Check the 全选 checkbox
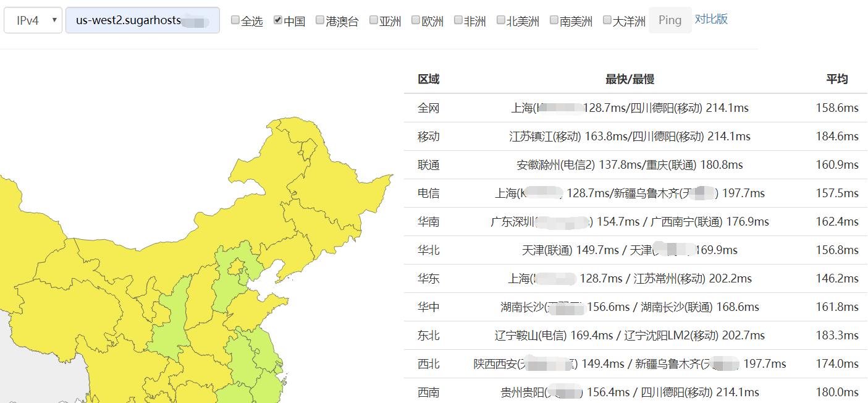Screen dimensions: 868x403 pos(235,19)
